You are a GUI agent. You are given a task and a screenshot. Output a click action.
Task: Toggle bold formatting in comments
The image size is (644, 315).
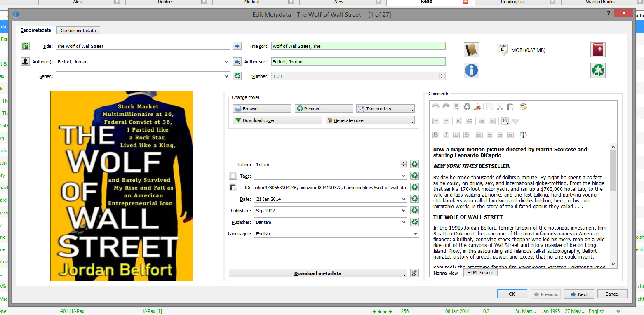pyautogui.click(x=435, y=134)
